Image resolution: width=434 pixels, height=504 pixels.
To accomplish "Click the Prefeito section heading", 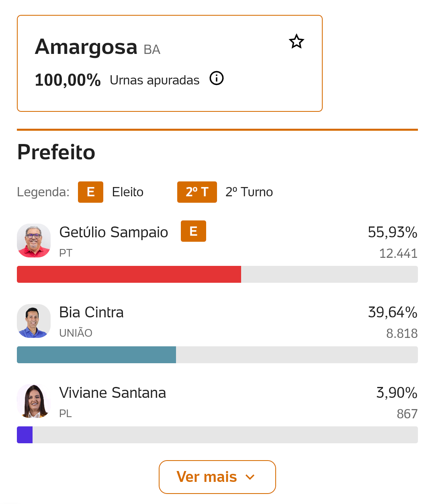I will pos(56,152).
